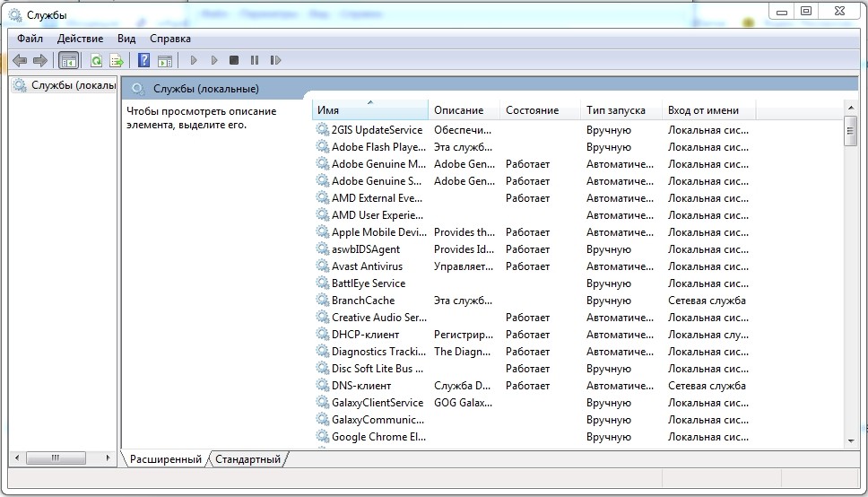Select the Adobe Genuine S... service name

pyautogui.click(x=377, y=180)
